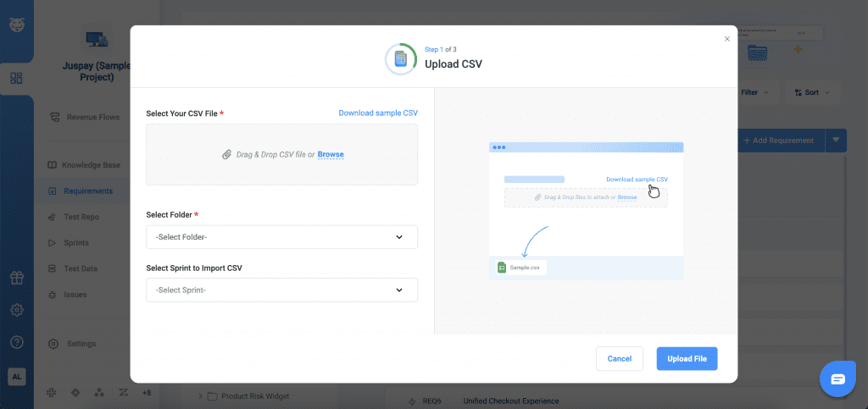Click the dashboard grid icon in sidebar
Viewport: 868px width, 409px height.
[x=16, y=79]
